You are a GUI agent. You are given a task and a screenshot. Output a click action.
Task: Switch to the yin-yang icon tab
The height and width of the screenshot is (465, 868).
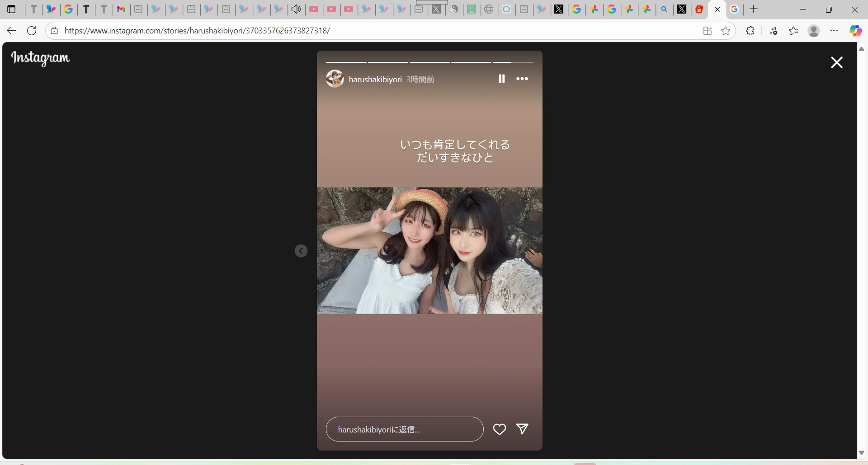click(x=454, y=9)
